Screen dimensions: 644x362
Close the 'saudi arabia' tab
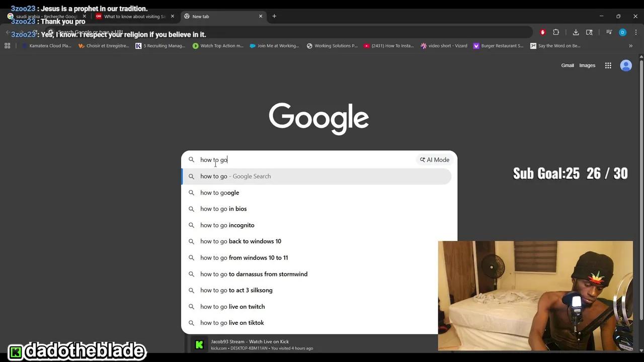pos(84,16)
